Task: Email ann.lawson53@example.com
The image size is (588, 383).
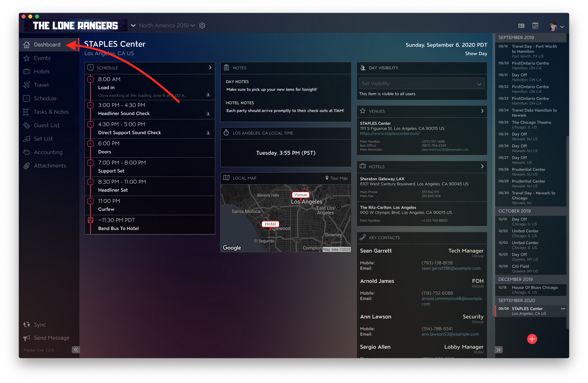Action: (x=450, y=334)
